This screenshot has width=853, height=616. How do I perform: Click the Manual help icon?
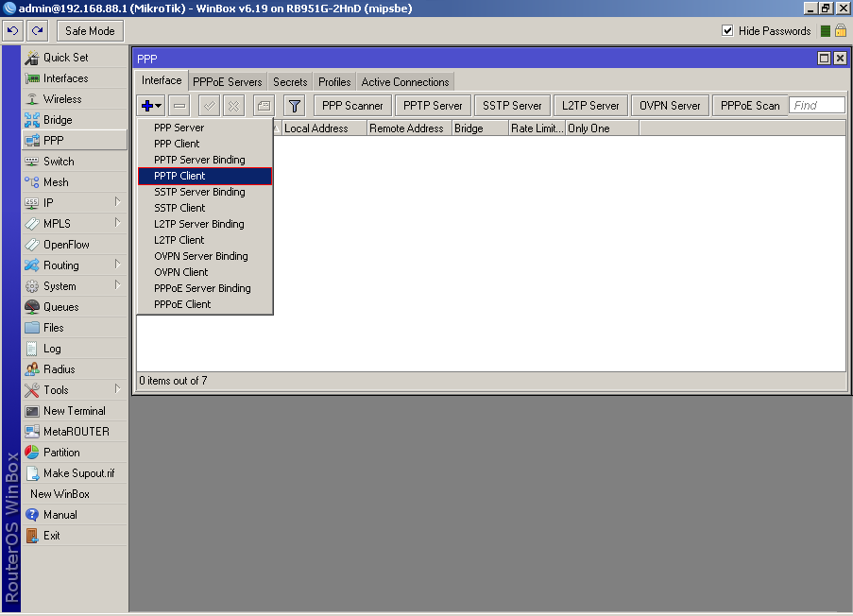(32, 515)
